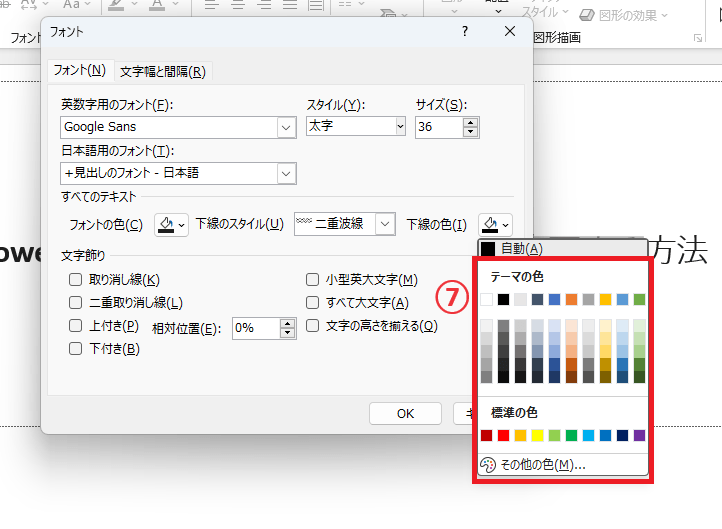722x529 pixels.
Task: Select the blue standard color swatch
Action: [606, 436]
